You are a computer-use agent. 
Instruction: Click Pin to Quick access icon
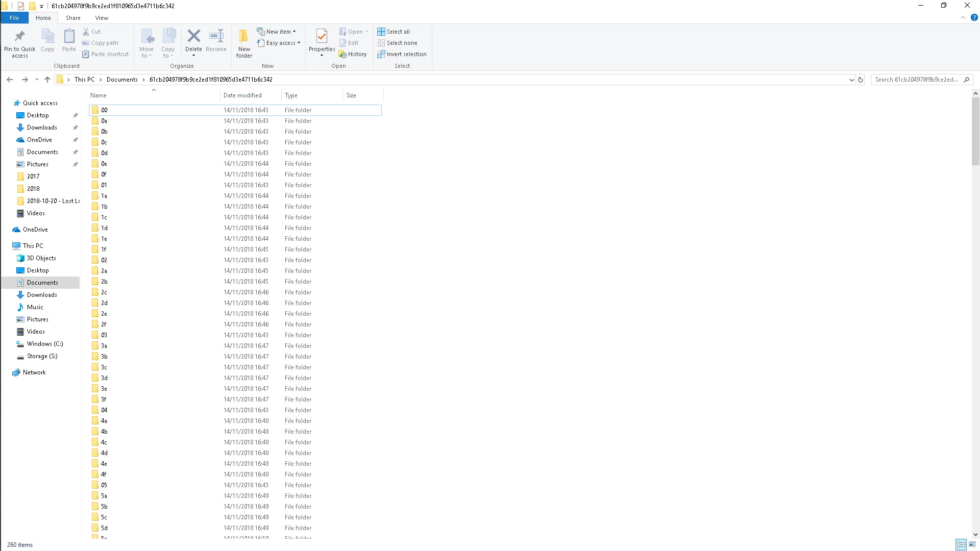click(x=20, y=37)
